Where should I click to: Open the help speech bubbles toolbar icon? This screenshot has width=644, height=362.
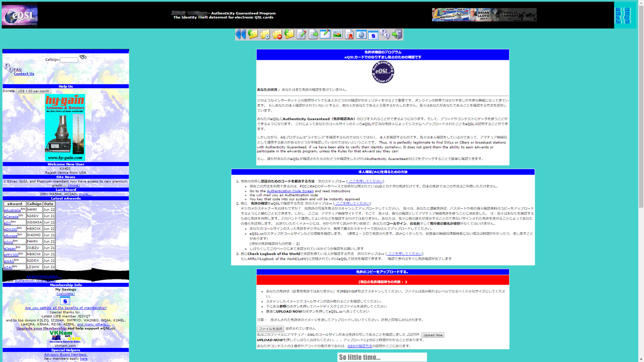385,34
